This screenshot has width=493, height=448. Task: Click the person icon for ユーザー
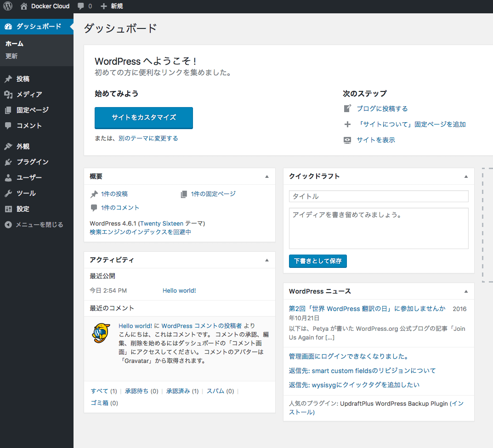tap(8, 178)
